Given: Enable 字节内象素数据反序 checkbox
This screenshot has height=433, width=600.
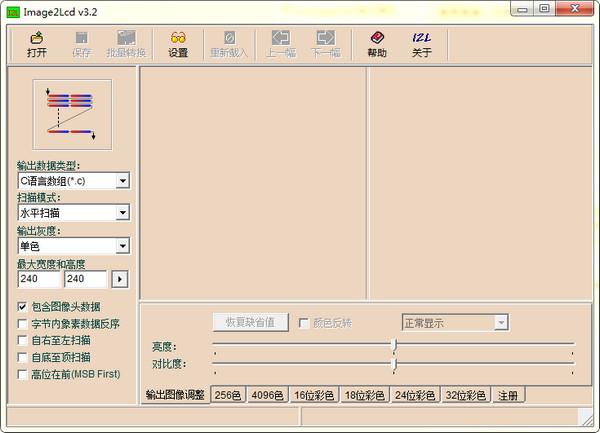Looking at the screenshot, I should [x=23, y=324].
